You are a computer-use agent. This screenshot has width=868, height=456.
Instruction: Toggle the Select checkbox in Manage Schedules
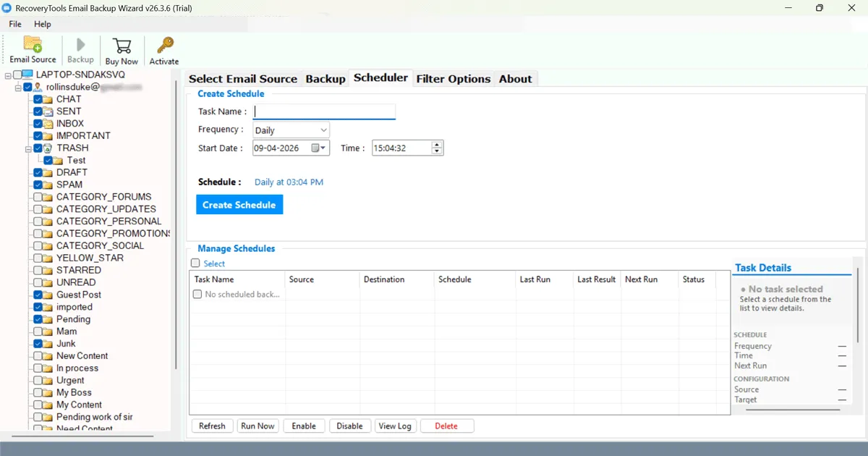[x=195, y=263]
